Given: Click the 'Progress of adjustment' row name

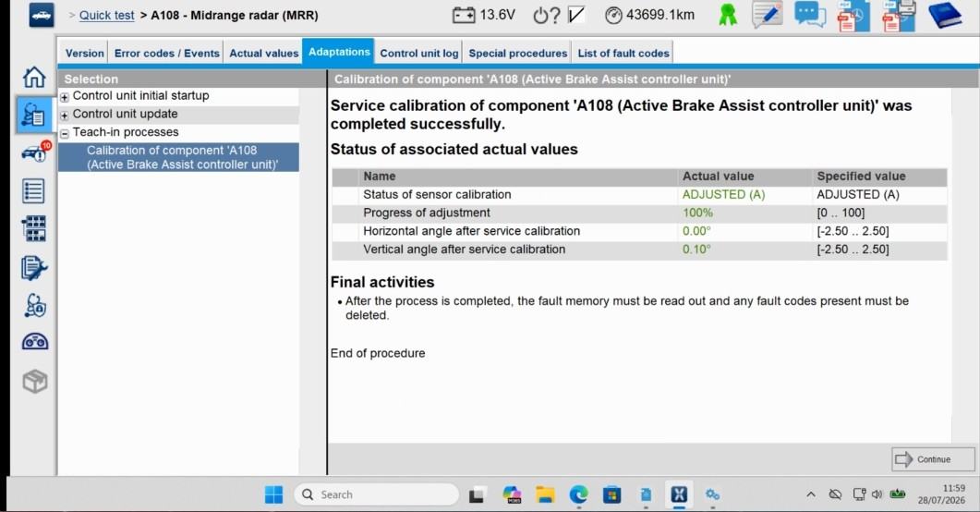Looking at the screenshot, I should 426,213.
